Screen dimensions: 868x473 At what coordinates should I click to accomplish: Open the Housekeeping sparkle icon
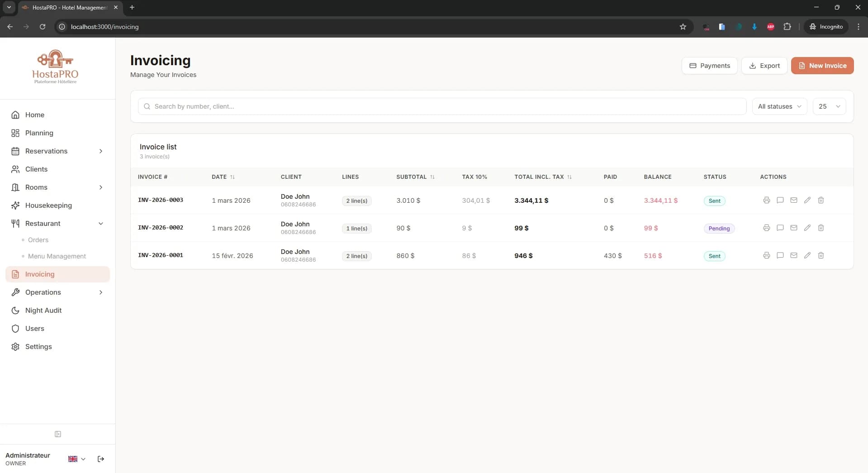[x=15, y=205]
